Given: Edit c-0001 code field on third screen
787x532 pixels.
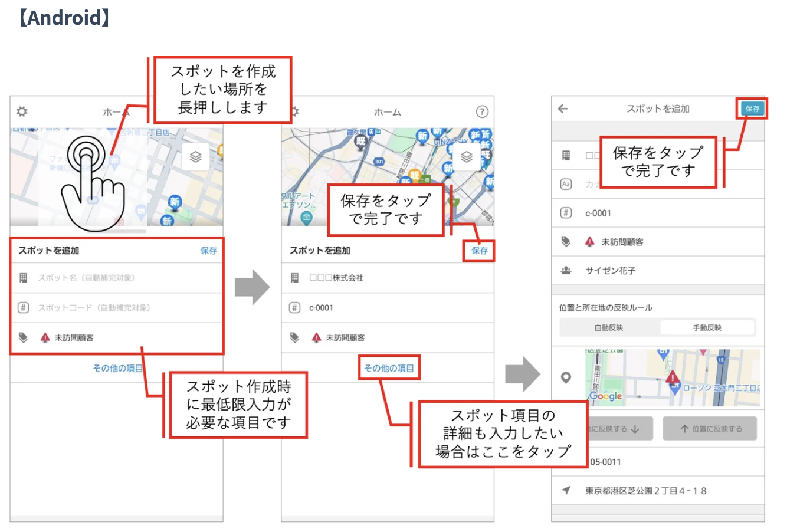Looking at the screenshot, I should pyautogui.click(x=658, y=213).
